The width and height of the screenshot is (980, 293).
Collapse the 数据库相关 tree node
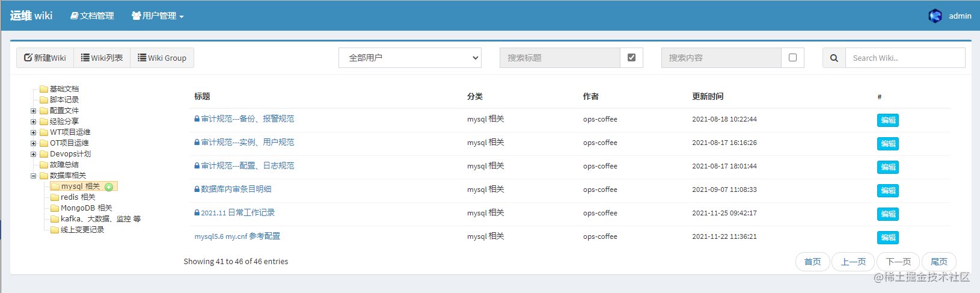pyautogui.click(x=34, y=176)
